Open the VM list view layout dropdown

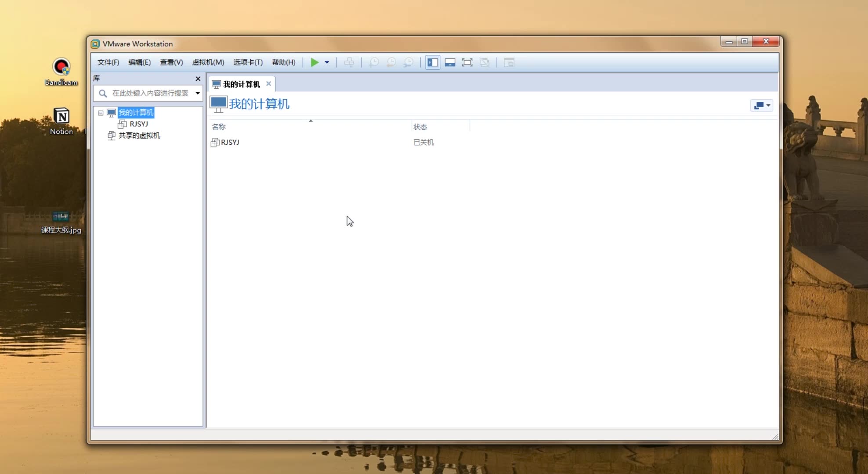coord(761,105)
